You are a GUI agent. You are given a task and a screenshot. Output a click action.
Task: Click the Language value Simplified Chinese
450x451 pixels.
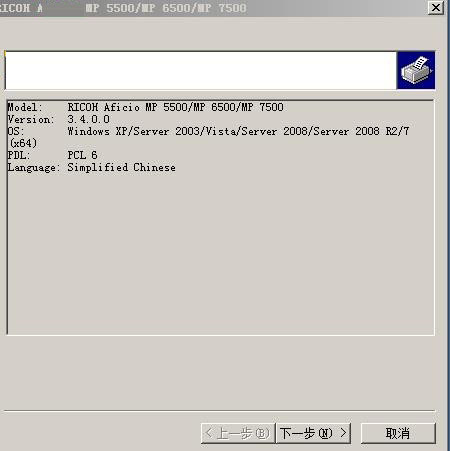coord(121,167)
